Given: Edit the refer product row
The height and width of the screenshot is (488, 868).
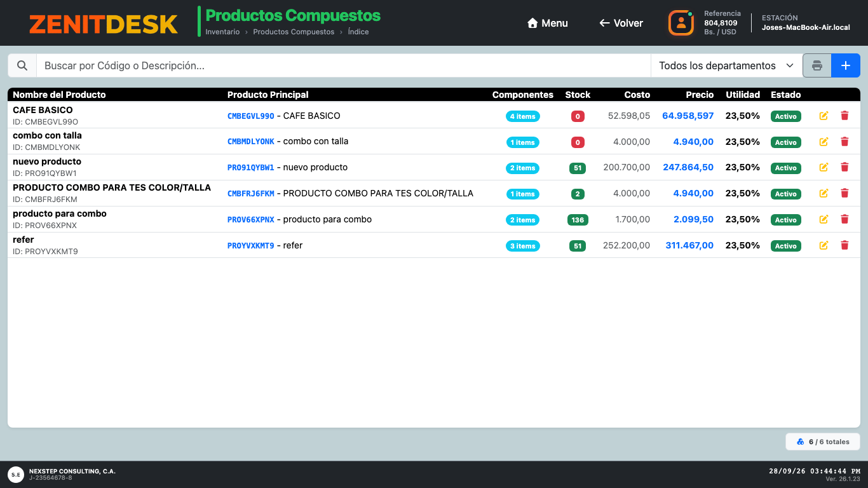Looking at the screenshot, I should click(824, 245).
